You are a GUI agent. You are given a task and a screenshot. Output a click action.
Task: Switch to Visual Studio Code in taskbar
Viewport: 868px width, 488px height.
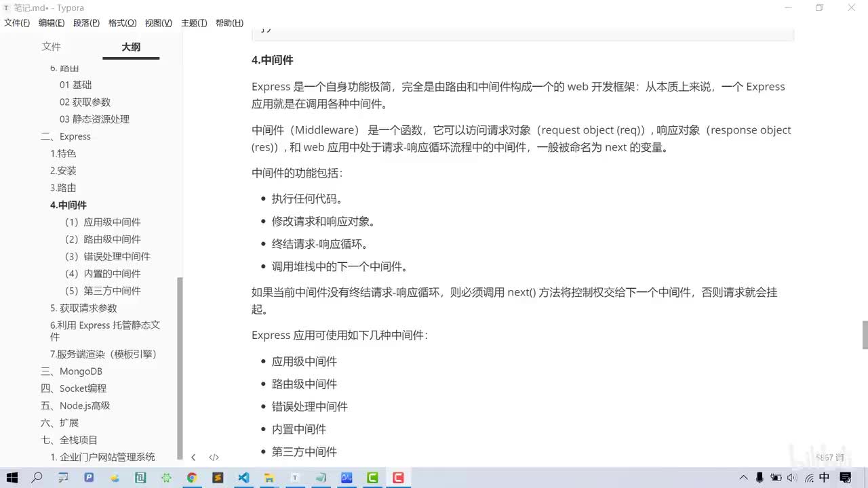pyautogui.click(x=243, y=478)
